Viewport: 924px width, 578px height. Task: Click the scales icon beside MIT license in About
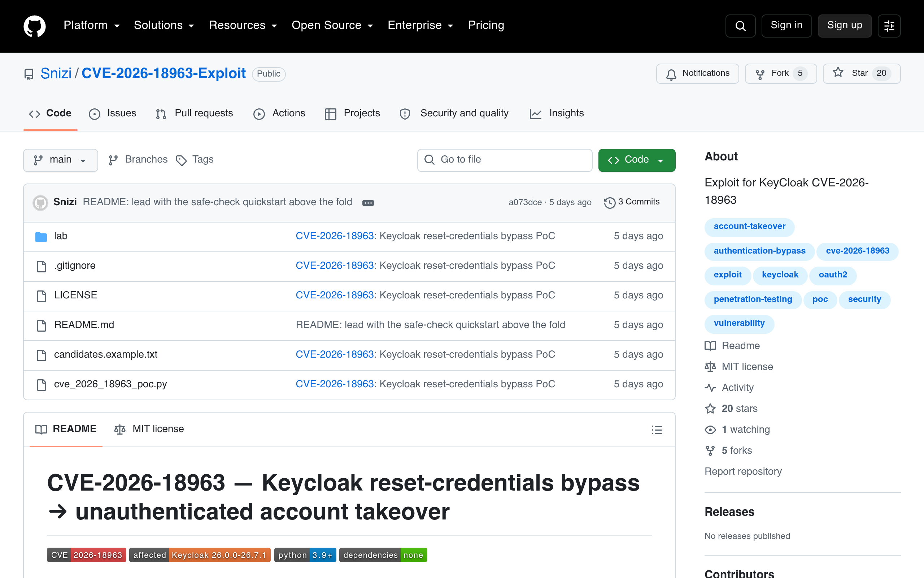pyautogui.click(x=710, y=367)
